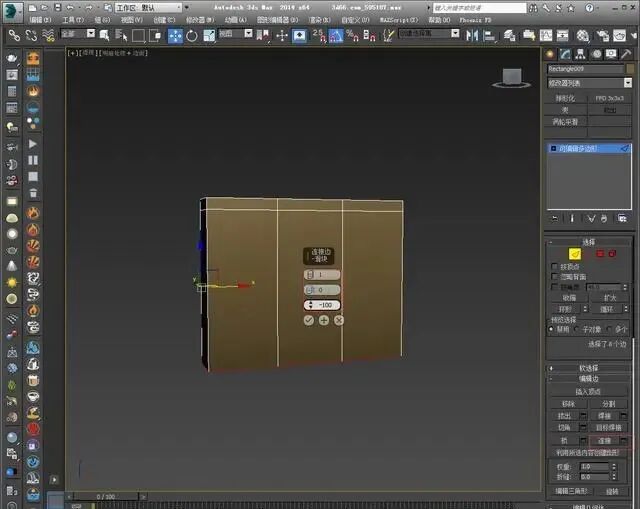Image resolution: width=640 pixels, height=509 pixels.
Task: Click the 收缩 shrink button
Action: point(569,298)
